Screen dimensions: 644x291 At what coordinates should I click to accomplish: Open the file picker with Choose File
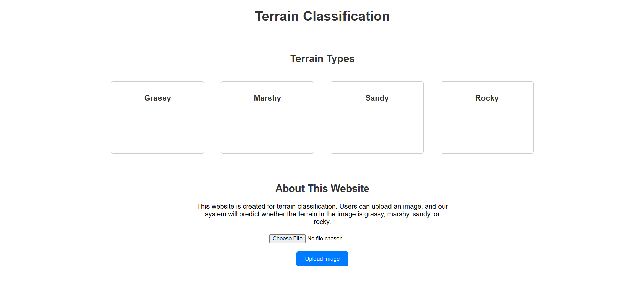tap(287, 238)
